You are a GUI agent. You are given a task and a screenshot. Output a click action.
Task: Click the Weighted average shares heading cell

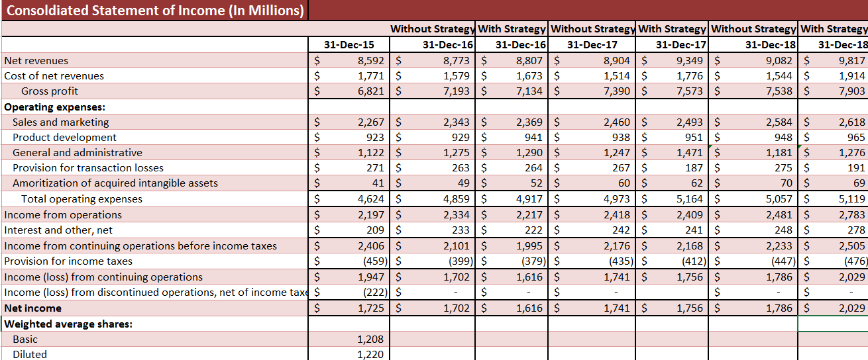point(68,324)
